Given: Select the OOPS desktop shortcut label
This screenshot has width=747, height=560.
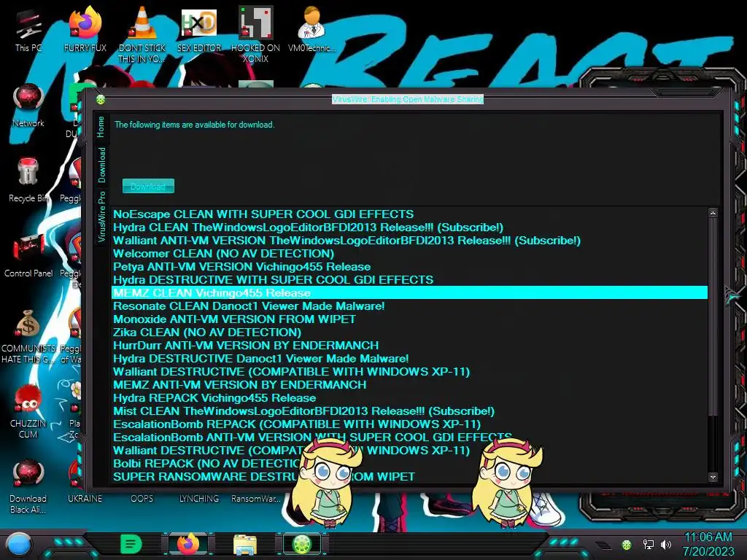Looking at the screenshot, I should point(142,499).
